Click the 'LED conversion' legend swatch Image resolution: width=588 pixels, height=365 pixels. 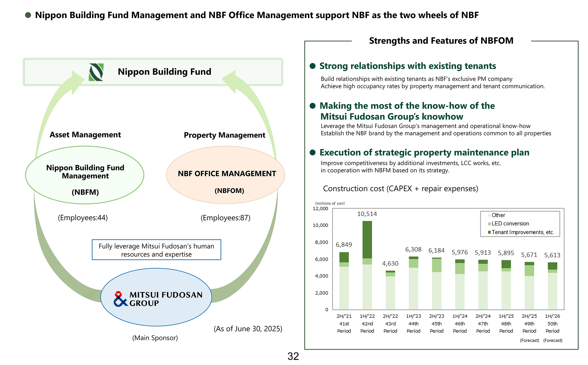pos(489,224)
